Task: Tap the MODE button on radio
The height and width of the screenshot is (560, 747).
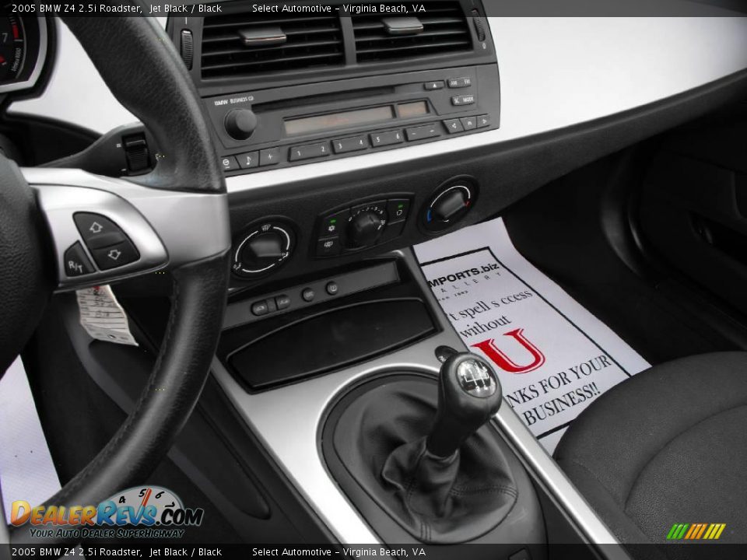Action: 468,100
